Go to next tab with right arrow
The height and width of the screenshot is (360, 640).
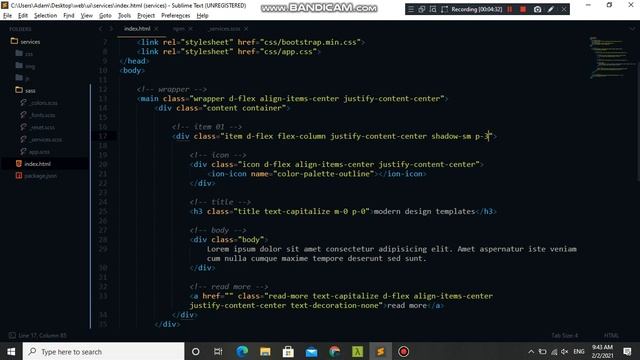pos(111,29)
